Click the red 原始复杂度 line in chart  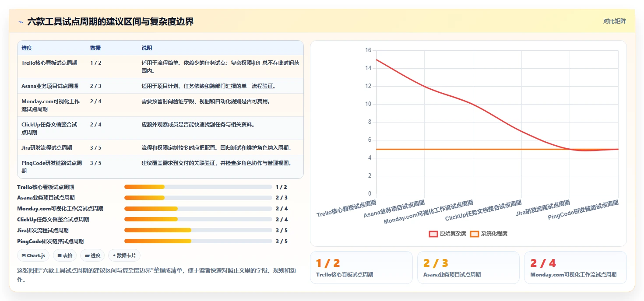click(x=473, y=104)
